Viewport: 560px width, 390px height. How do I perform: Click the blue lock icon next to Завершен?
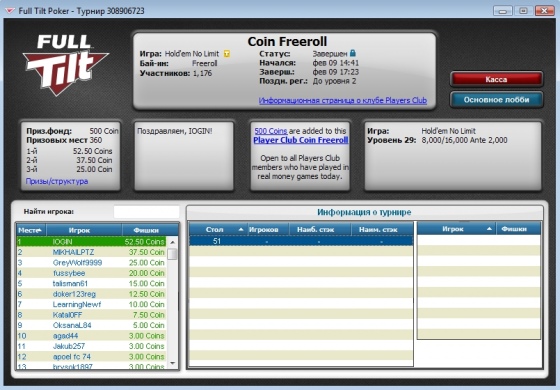tap(353, 53)
